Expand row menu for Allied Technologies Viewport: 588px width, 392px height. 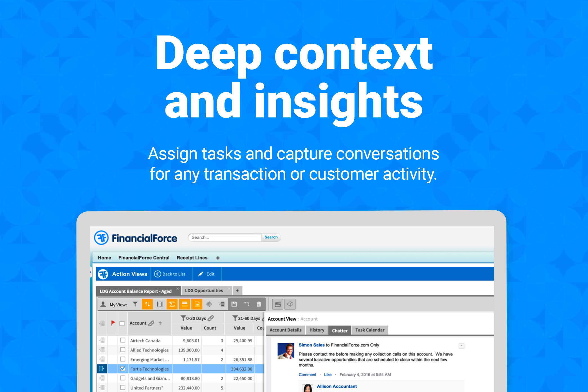pyautogui.click(x=102, y=350)
